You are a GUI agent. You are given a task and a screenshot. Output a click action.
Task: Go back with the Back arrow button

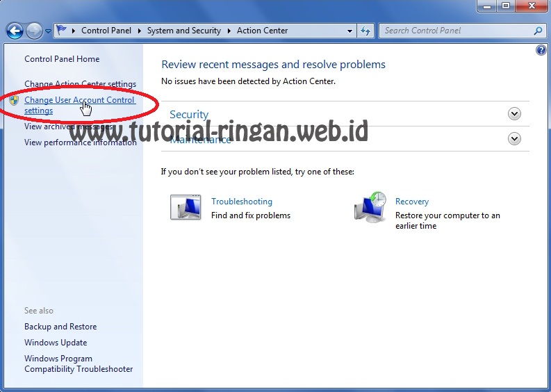pos(15,31)
